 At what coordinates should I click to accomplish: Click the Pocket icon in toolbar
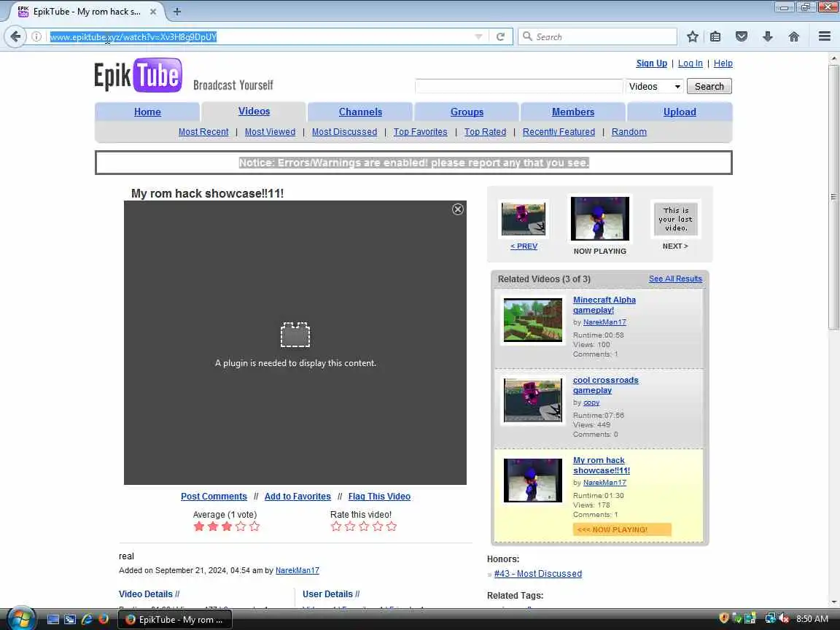pyautogui.click(x=742, y=36)
